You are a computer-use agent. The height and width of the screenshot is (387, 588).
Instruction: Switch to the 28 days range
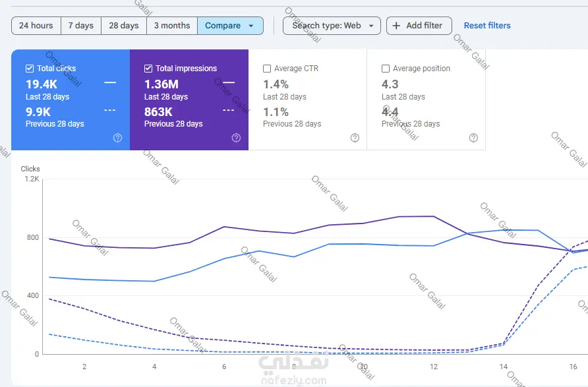(124, 26)
